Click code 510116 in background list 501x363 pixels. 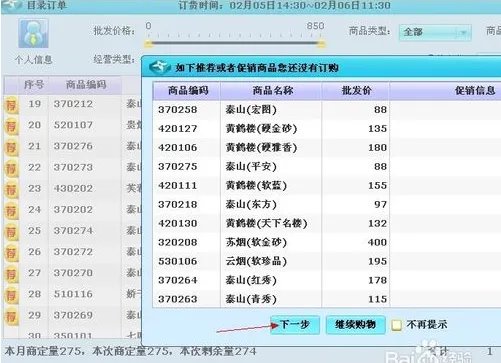pos(73,294)
